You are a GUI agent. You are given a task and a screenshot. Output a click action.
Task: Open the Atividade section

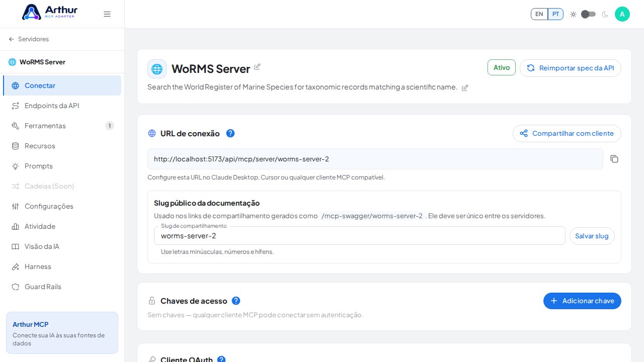click(62, 226)
